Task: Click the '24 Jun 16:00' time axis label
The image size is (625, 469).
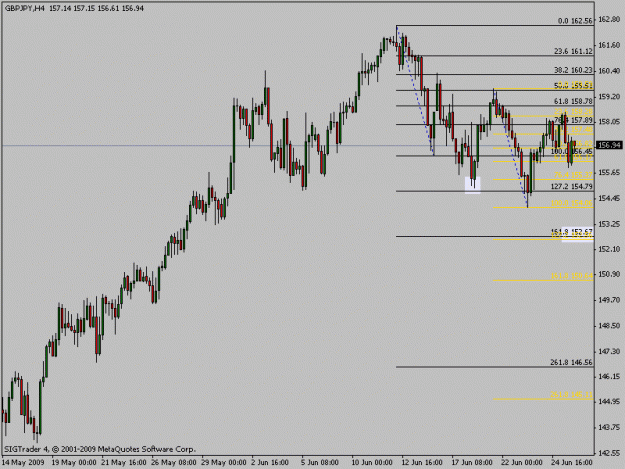Action: coord(572,463)
